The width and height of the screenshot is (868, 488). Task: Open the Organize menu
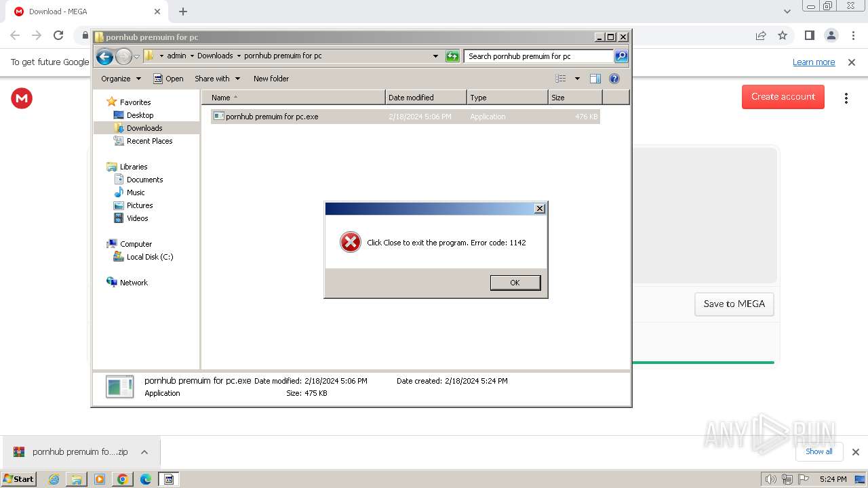pyautogui.click(x=121, y=79)
